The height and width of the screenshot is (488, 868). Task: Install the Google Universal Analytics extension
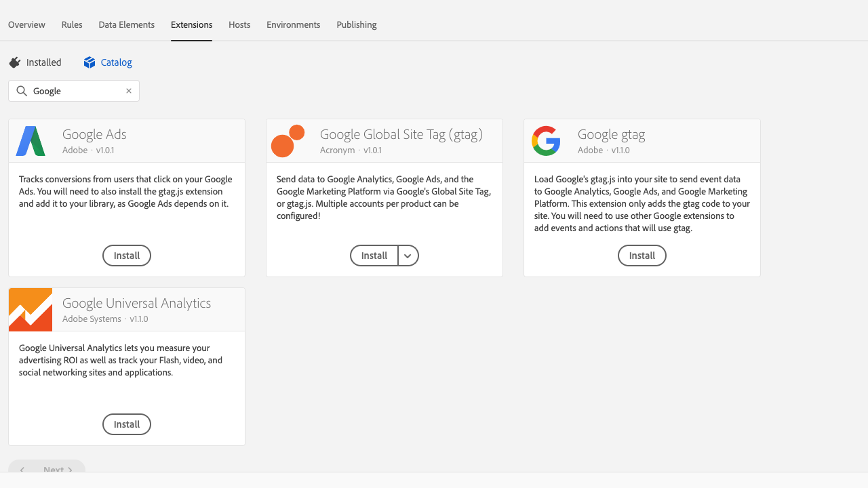pyautogui.click(x=127, y=424)
